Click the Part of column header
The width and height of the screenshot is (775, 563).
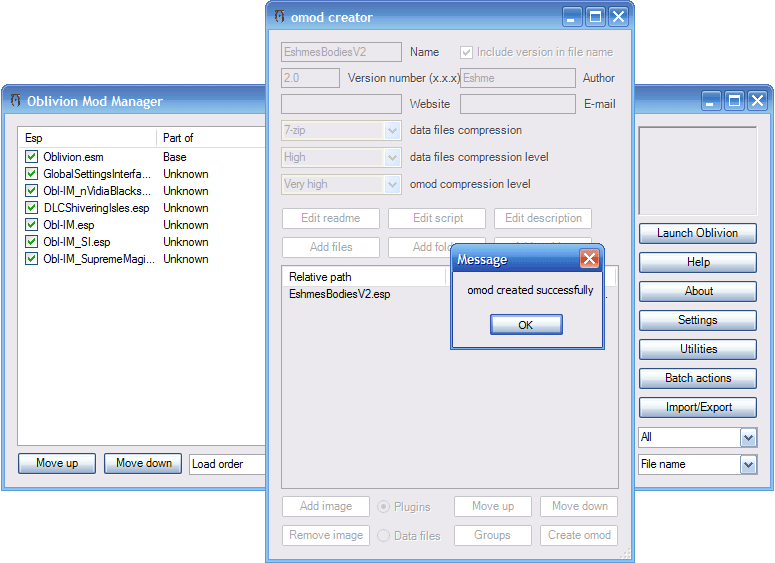click(211, 138)
